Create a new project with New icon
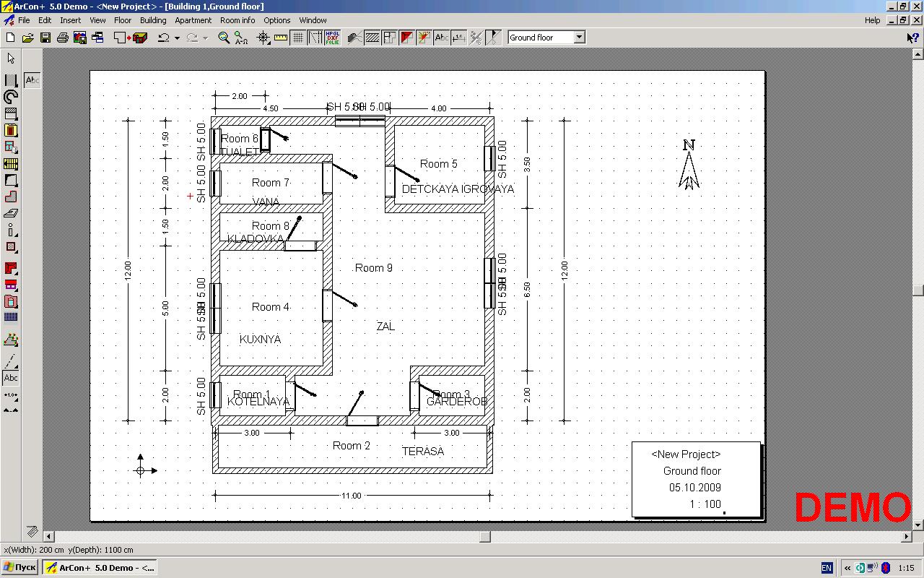 click(x=10, y=37)
